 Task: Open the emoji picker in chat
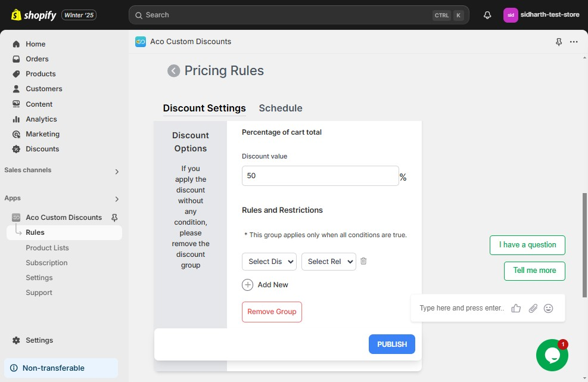(548, 308)
